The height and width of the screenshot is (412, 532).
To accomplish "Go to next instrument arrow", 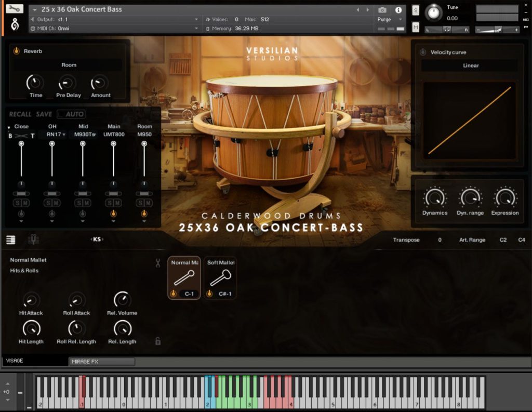I will point(367,10).
